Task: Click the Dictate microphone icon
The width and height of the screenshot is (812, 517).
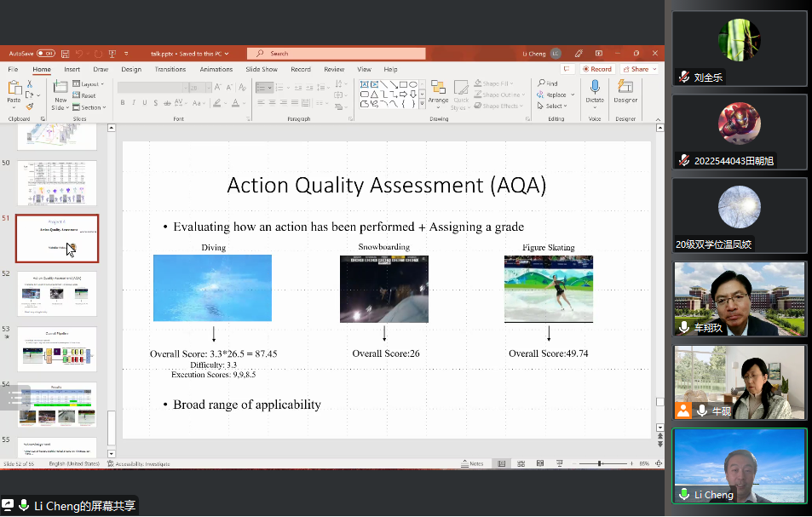Action: coord(595,88)
